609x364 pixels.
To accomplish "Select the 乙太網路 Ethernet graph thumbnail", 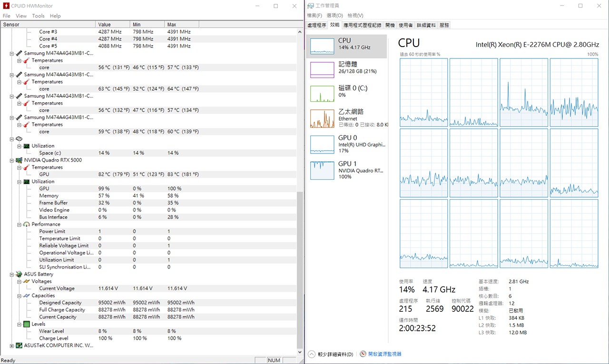I will point(322,119).
